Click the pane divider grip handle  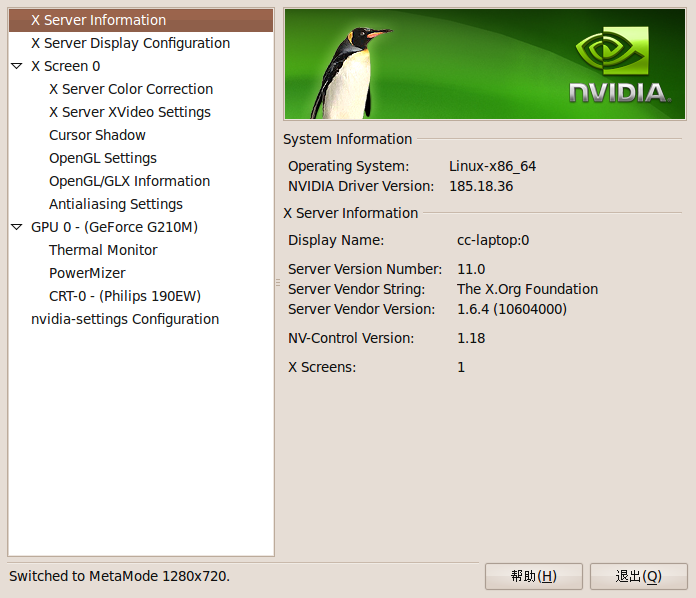pos(278,282)
